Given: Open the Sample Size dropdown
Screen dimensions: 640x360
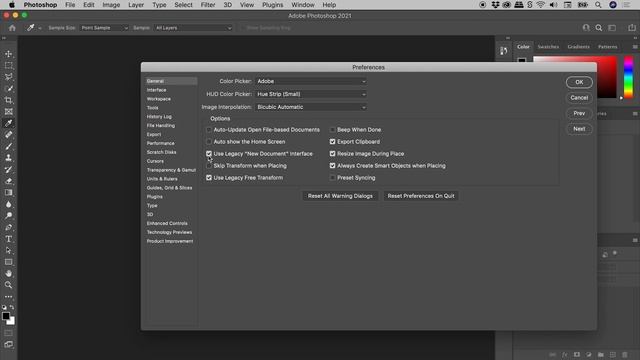Looking at the screenshot, I should tap(104, 28).
